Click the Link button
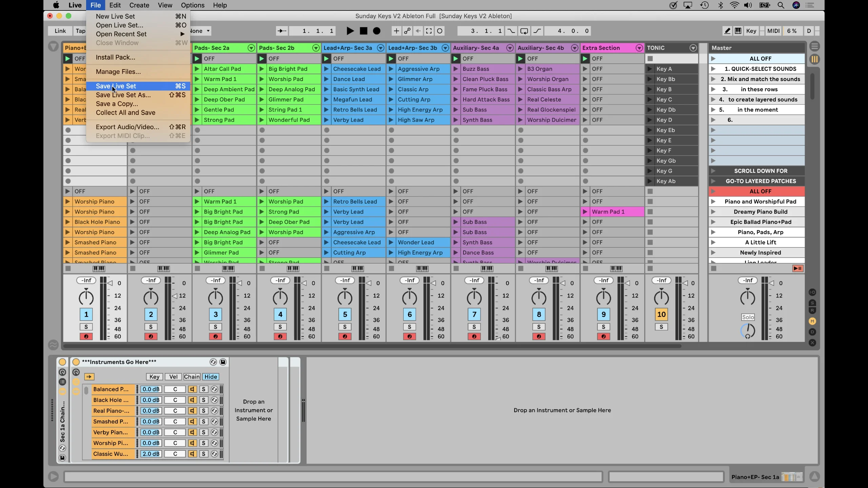Viewport: 868px width, 488px height. (x=60, y=31)
